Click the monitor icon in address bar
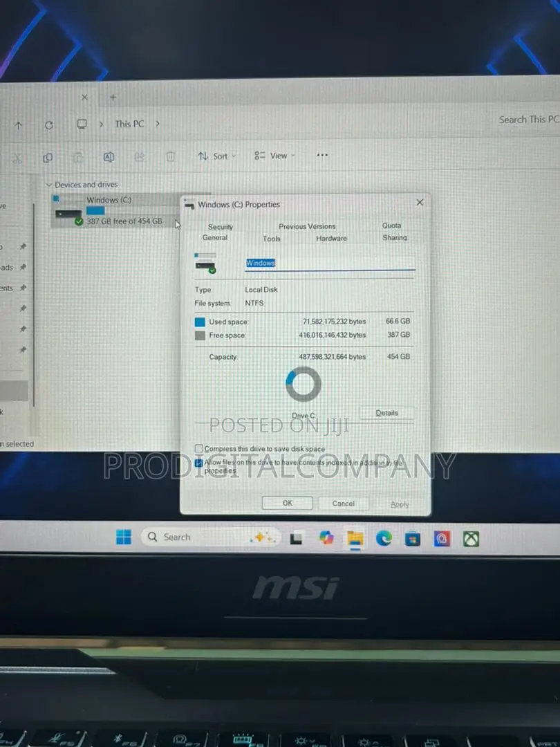 click(82, 124)
